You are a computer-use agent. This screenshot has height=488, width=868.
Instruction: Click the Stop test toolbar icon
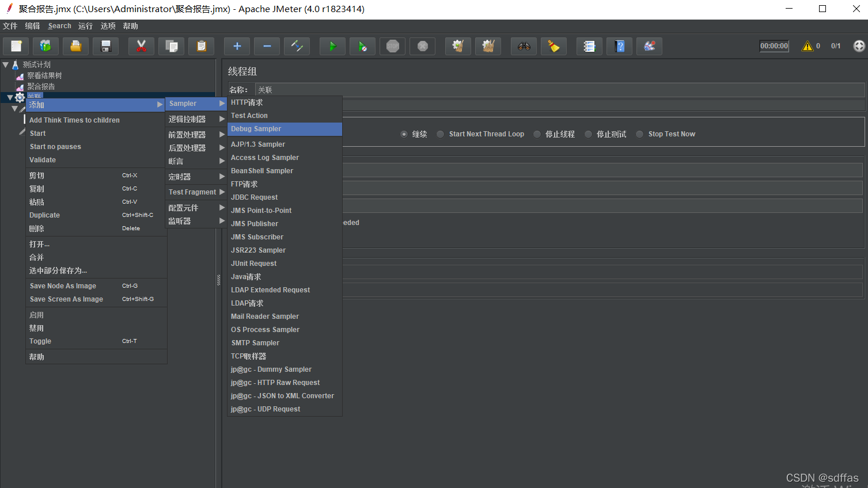(x=392, y=46)
